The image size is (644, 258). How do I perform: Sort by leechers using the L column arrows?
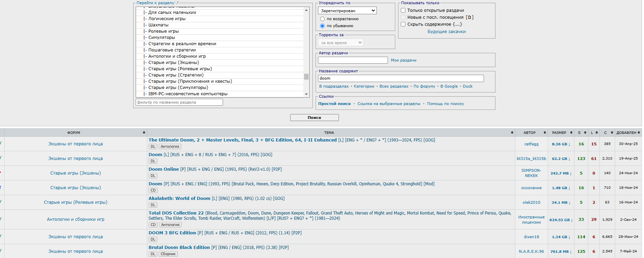click(597, 132)
